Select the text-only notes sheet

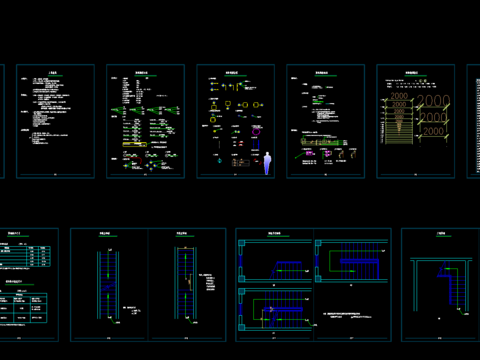click(55, 121)
